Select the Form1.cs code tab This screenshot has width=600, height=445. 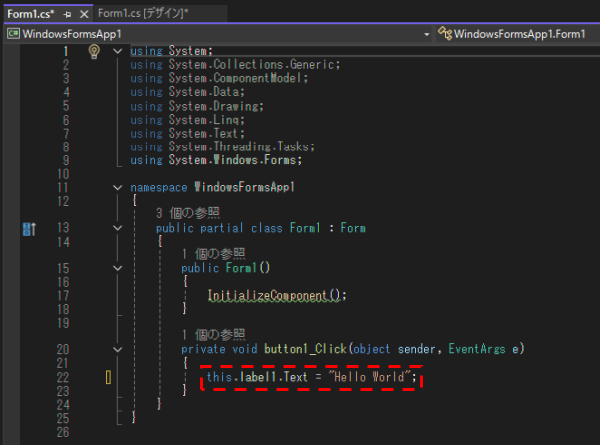pyautogui.click(x=30, y=13)
